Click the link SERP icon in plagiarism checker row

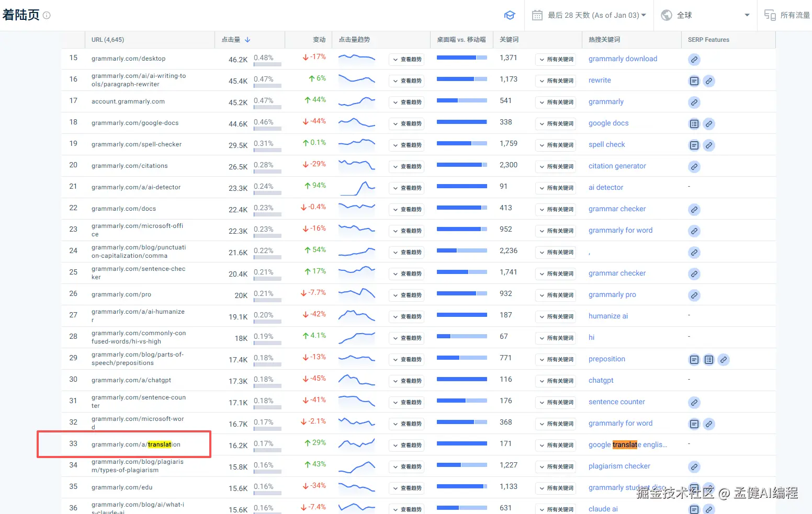point(694,467)
